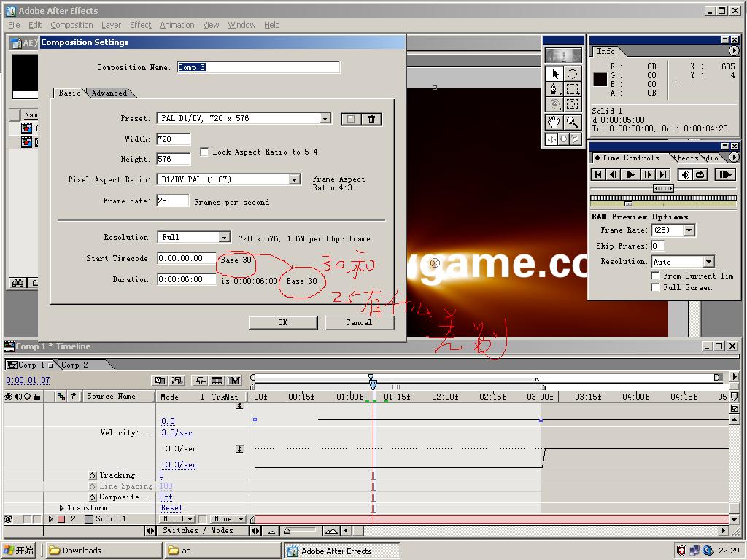
Task: Toggle audio speaker button in Time Controls
Action: tap(685, 175)
